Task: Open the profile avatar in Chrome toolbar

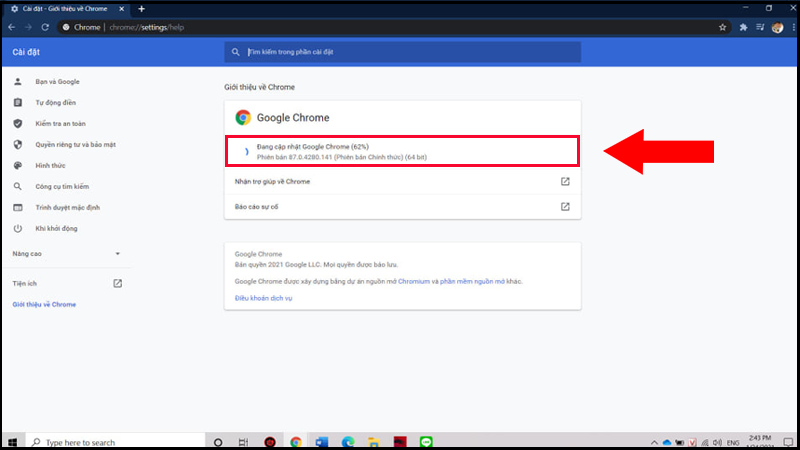Action: point(777,28)
